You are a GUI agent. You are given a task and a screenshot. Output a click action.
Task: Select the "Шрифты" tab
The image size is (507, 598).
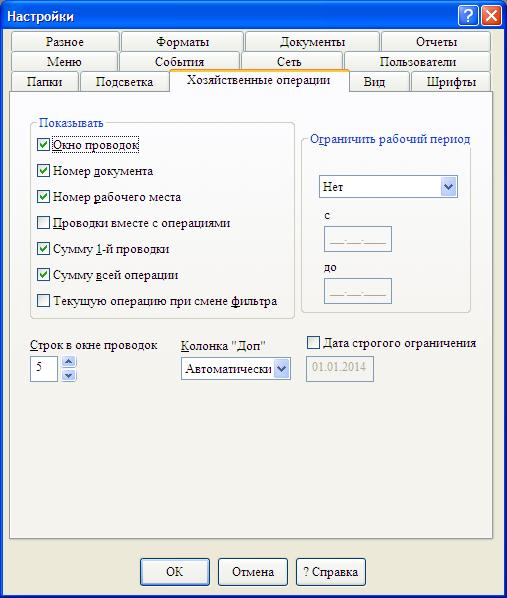tap(451, 82)
